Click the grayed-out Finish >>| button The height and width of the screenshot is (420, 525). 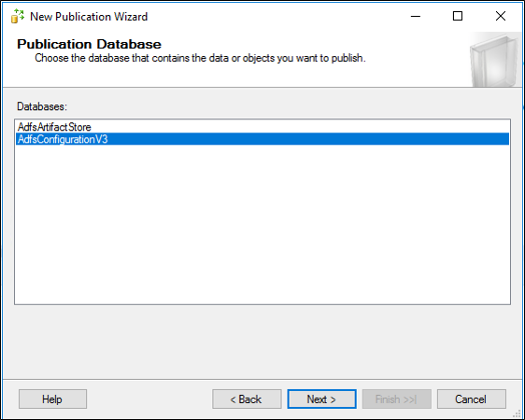tap(397, 399)
